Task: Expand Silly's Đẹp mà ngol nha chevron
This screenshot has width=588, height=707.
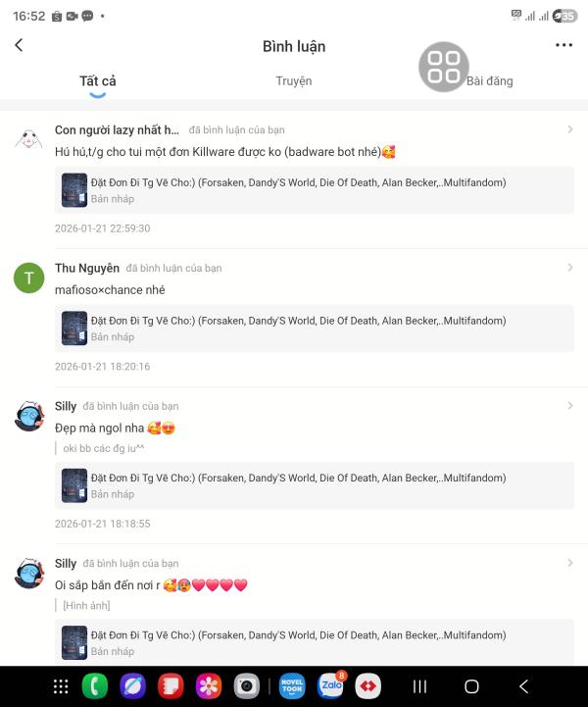Action: point(570,406)
